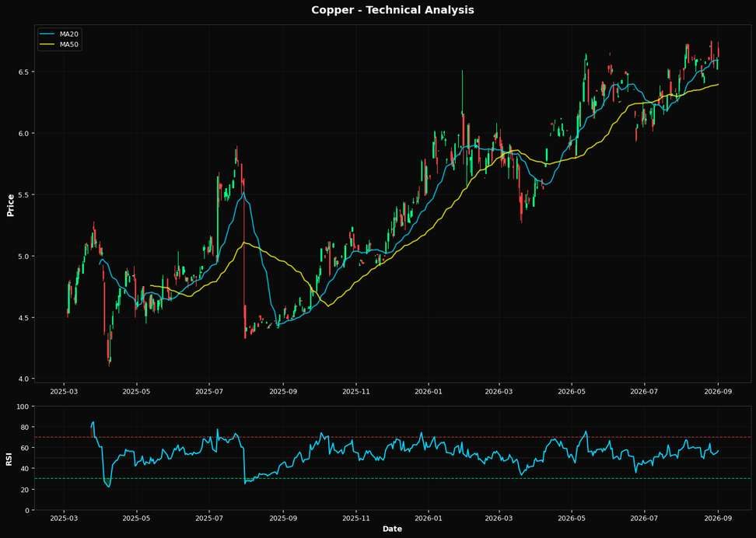Click the 2025-03 date label under RSI panel
This screenshot has width=756, height=538.
(x=65, y=519)
